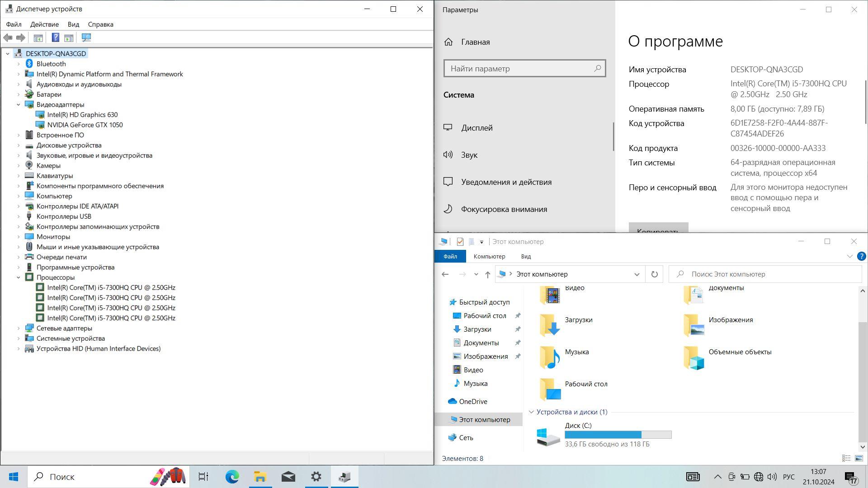Open the Музыка folder icon in the main pane
Screen dimensions: 868x488
coord(550,357)
